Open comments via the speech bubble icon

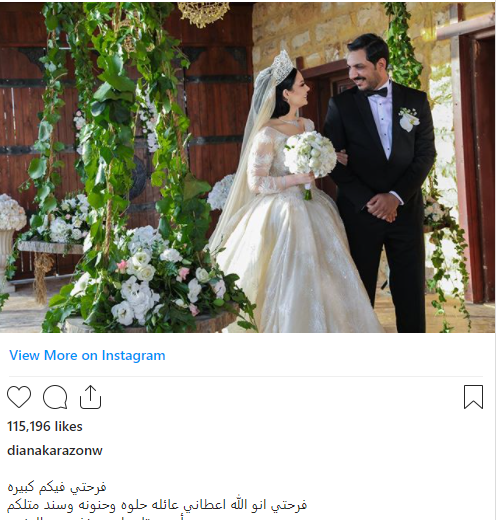pos(55,397)
